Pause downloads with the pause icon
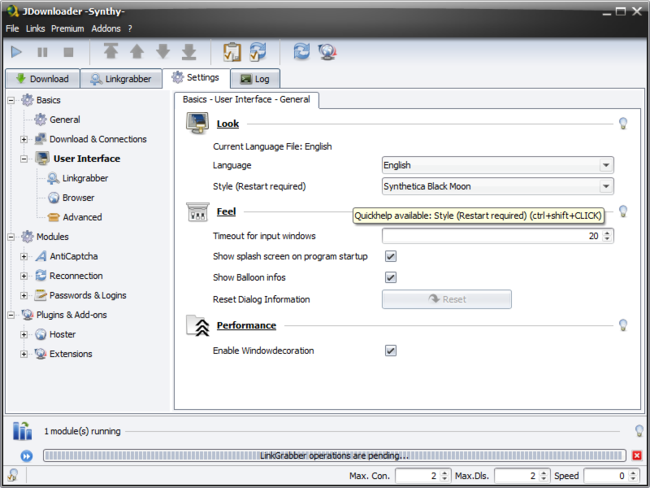 42,52
